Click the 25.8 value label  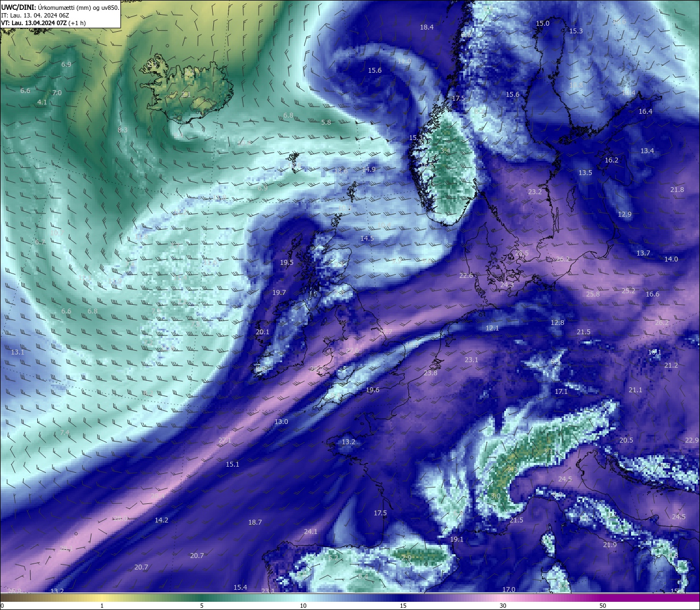[x=593, y=294]
